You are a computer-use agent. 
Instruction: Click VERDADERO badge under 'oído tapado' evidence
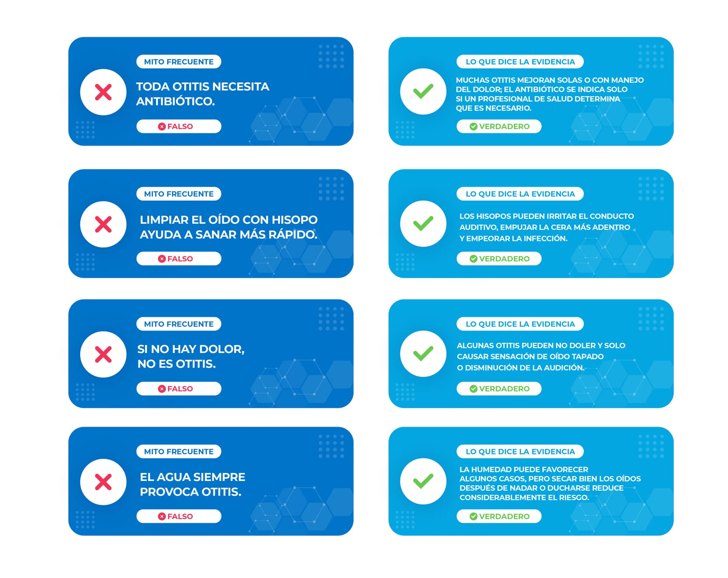click(499, 389)
